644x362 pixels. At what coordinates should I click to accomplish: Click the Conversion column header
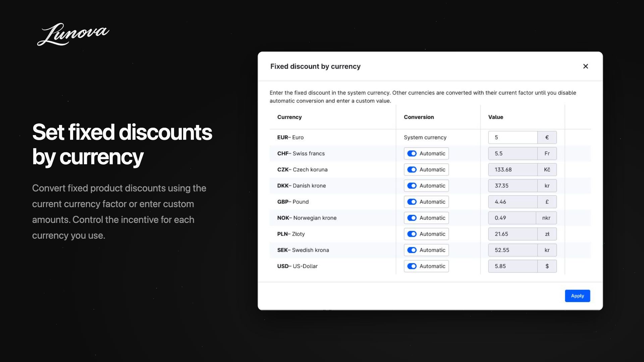click(419, 117)
